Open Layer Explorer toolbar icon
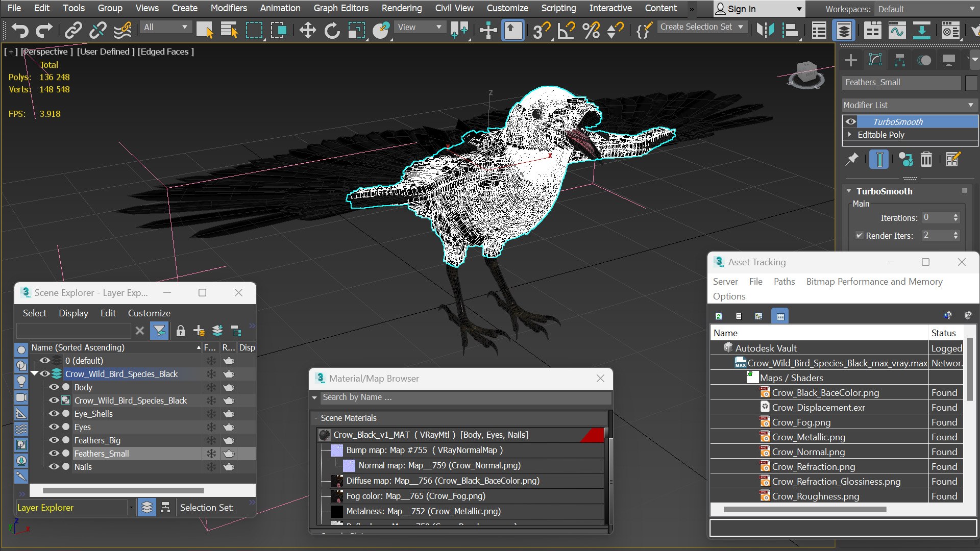980x551 pixels. click(844, 31)
